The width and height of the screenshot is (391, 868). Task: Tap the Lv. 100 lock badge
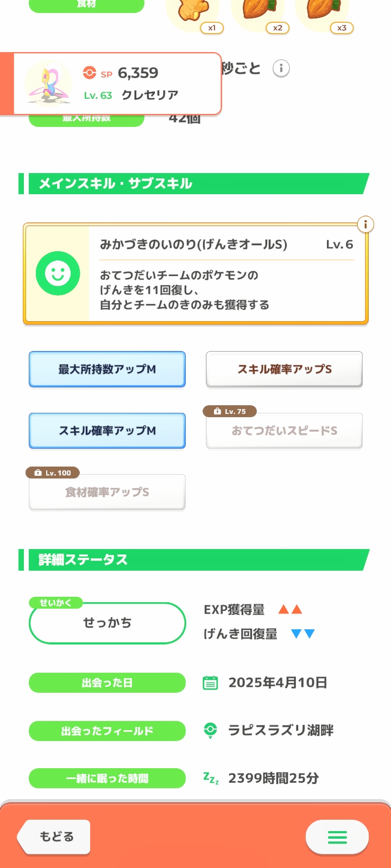53,473
